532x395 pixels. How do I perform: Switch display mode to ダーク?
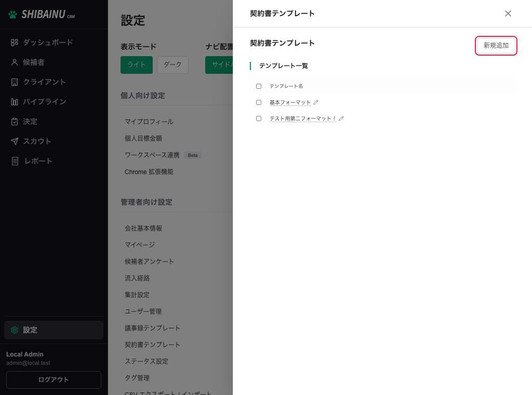(x=172, y=65)
